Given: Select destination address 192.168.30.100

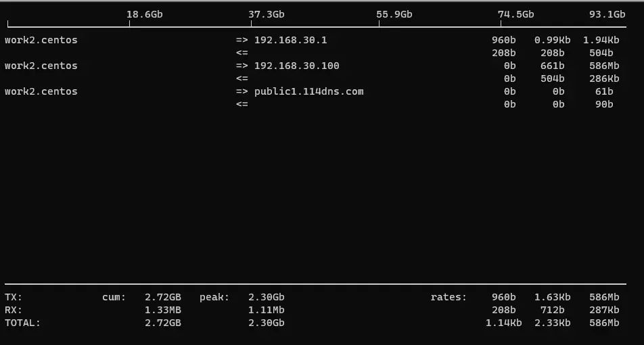Looking at the screenshot, I should [297, 66].
